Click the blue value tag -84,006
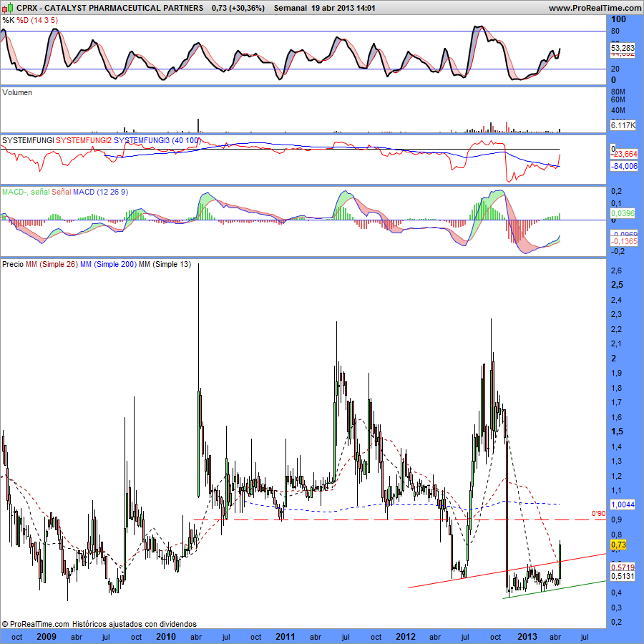Viewport: 644px width, 644px height. point(624,166)
